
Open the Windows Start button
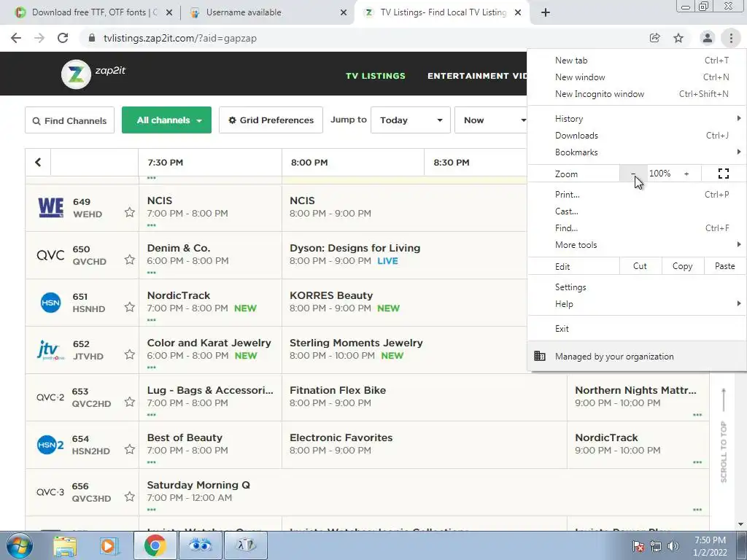[x=19, y=545]
